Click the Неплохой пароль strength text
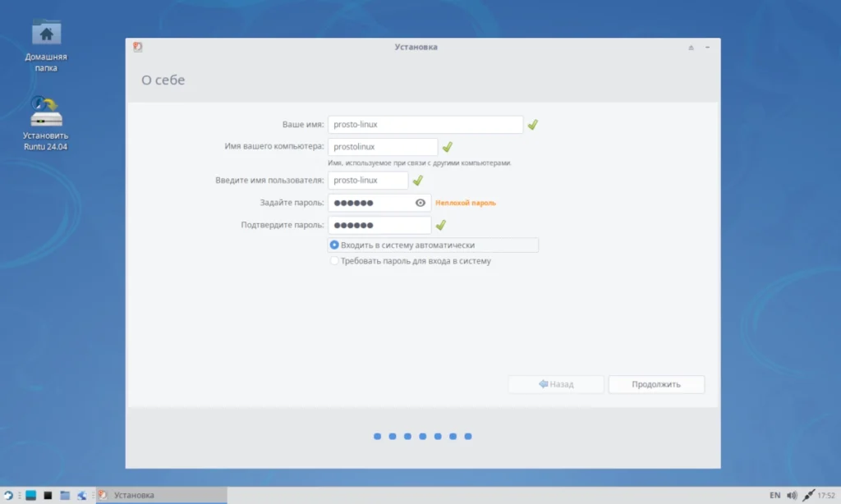The image size is (841, 504). point(466,204)
